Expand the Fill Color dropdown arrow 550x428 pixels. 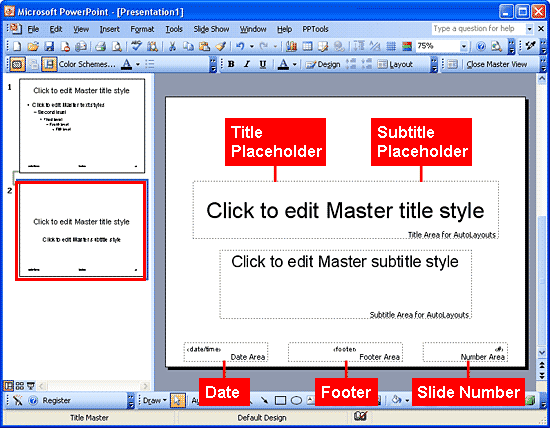coord(407,400)
